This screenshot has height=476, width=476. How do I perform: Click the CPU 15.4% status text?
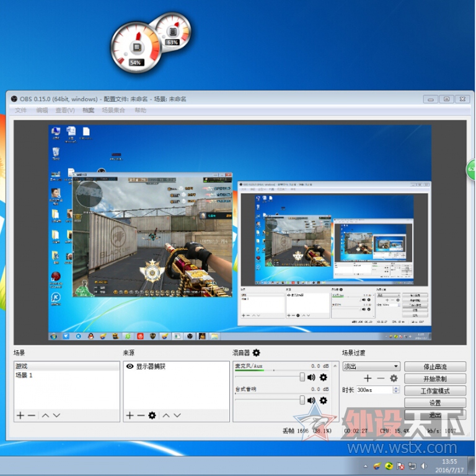394,431
